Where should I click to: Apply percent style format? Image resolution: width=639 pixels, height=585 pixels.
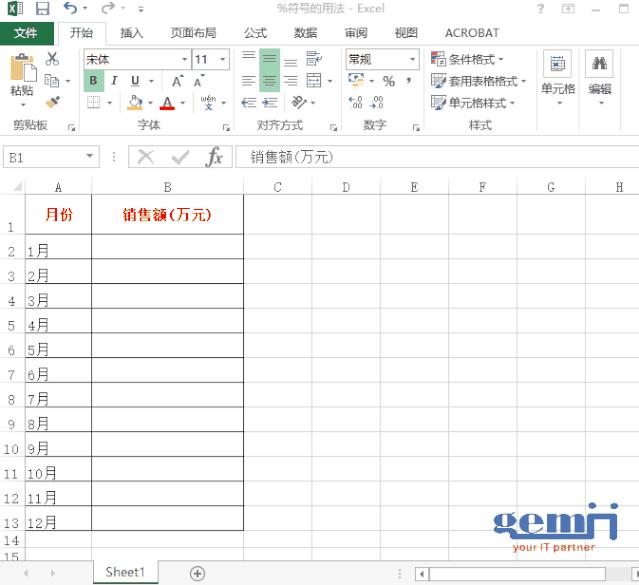click(389, 81)
